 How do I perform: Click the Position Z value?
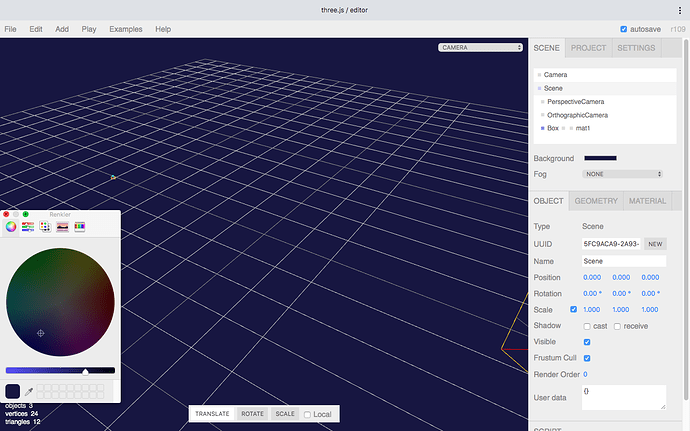[650, 277]
